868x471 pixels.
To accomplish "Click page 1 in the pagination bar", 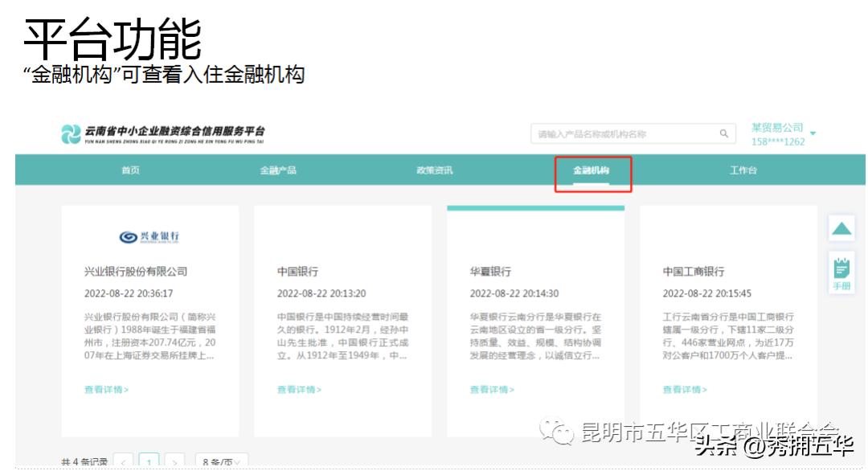I will click(149, 461).
